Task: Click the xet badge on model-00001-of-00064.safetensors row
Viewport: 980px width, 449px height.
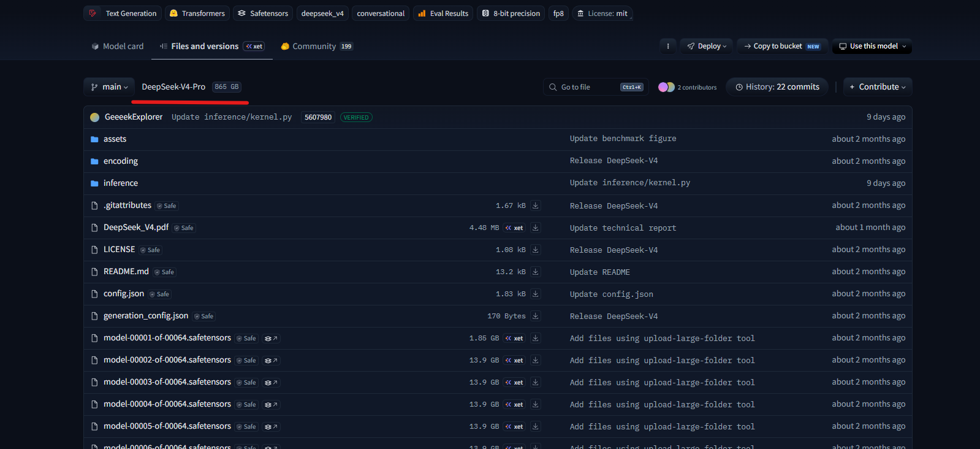Action: coord(514,338)
